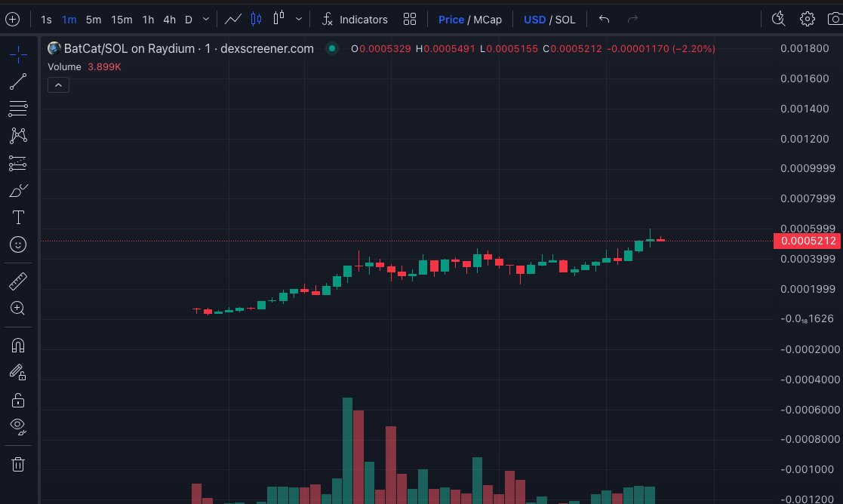Choose the hollow candles chart style
The width and height of the screenshot is (843, 504).
pyautogui.click(x=278, y=18)
